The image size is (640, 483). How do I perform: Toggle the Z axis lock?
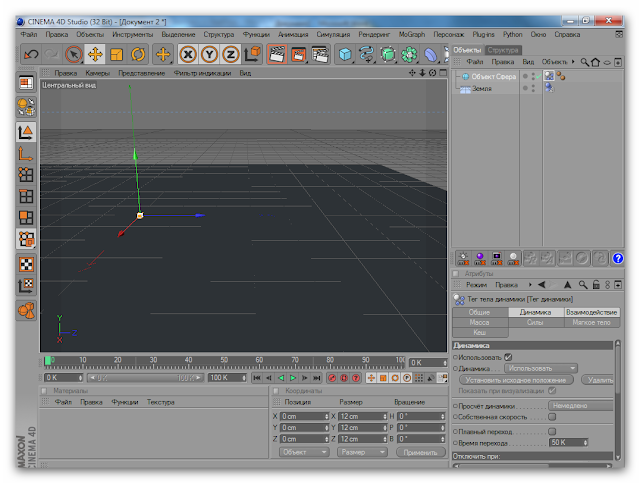point(230,54)
